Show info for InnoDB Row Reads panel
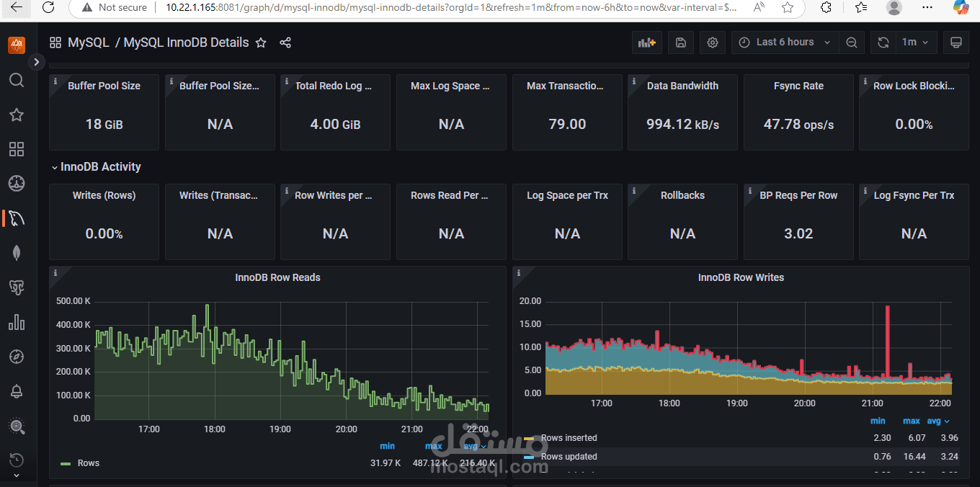Image resolution: width=980 pixels, height=487 pixels. coord(55,273)
